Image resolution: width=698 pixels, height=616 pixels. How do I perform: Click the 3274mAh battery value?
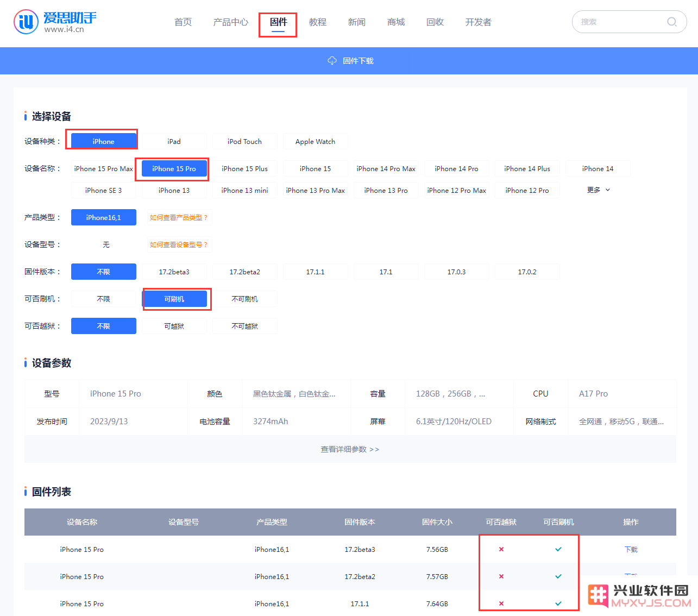[271, 422]
